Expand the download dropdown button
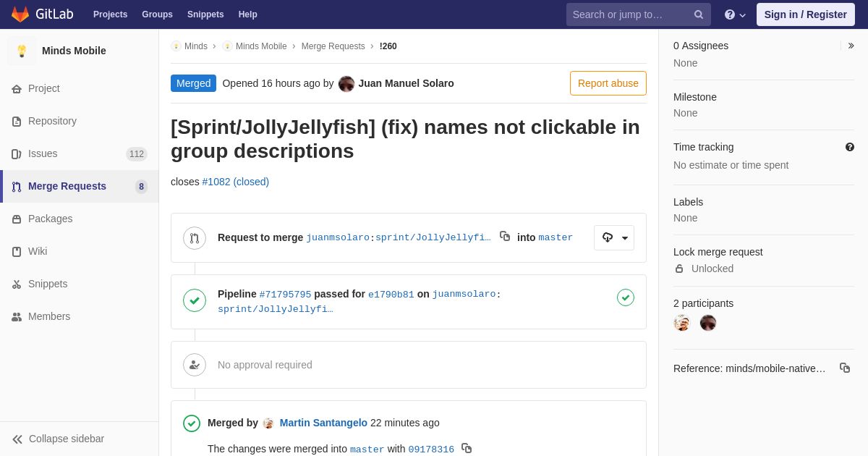This screenshot has height=456, width=868. coord(614,237)
